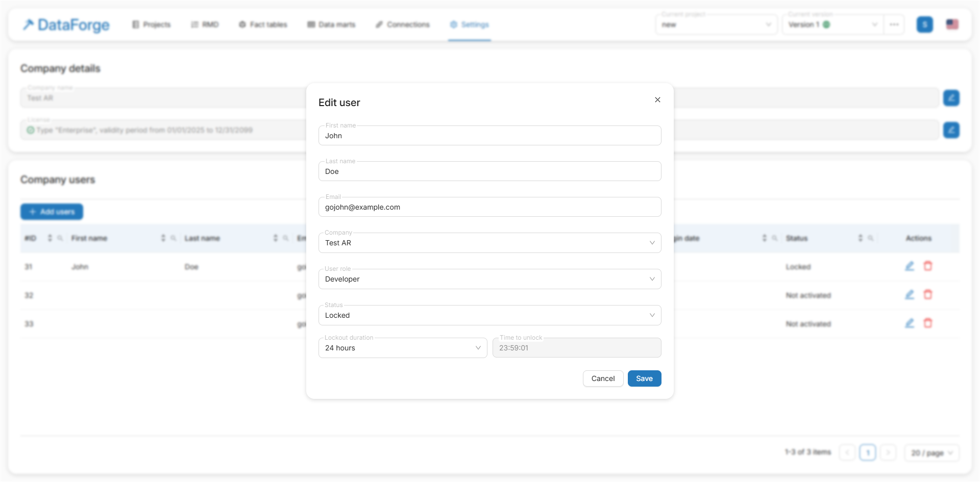Click the edit company name icon button

tap(951, 98)
